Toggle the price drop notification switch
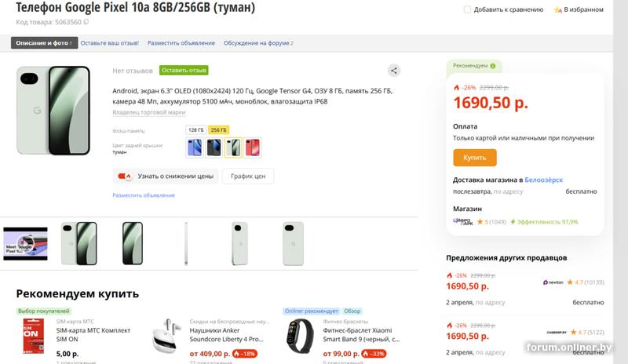 pos(124,177)
